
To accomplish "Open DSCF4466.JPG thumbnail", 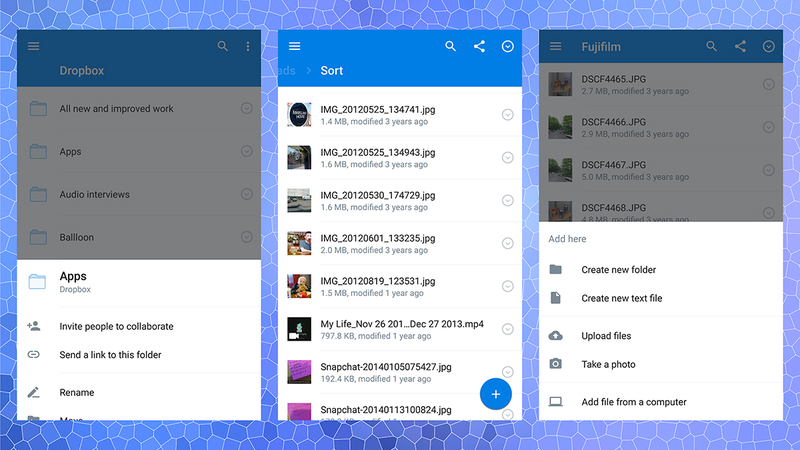I will coord(560,127).
